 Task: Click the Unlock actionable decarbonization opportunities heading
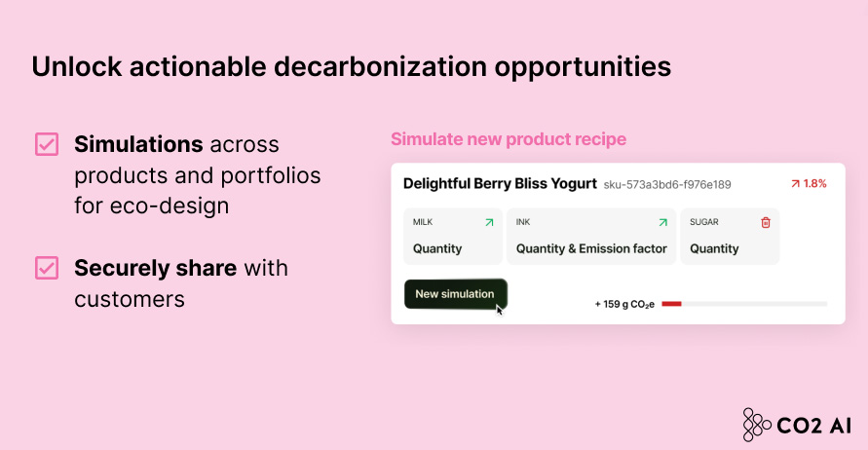351,66
